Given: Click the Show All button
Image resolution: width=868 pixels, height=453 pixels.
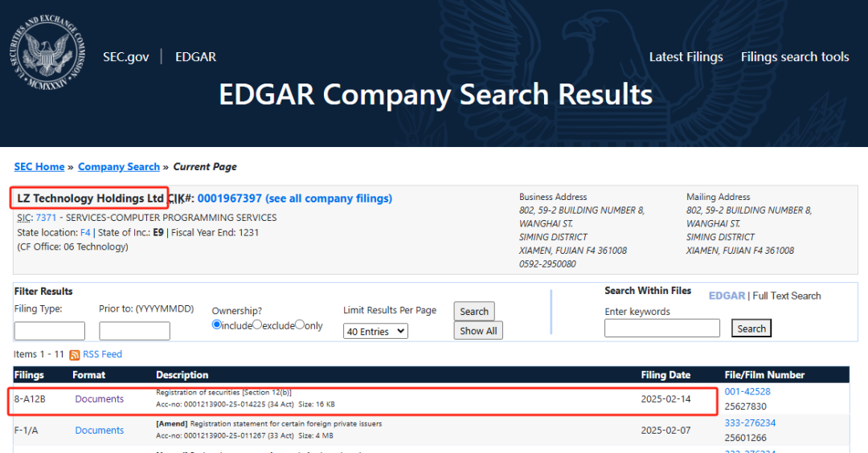Looking at the screenshot, I should 478,331.
